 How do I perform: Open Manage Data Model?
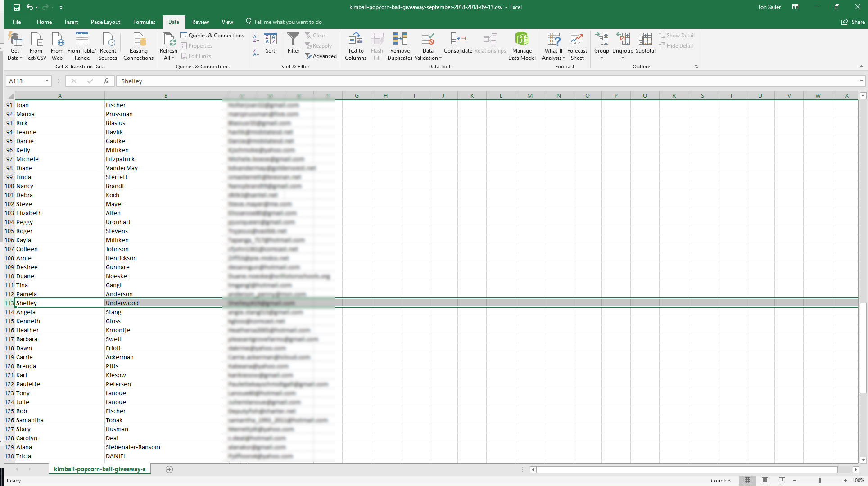coord(522,40)
